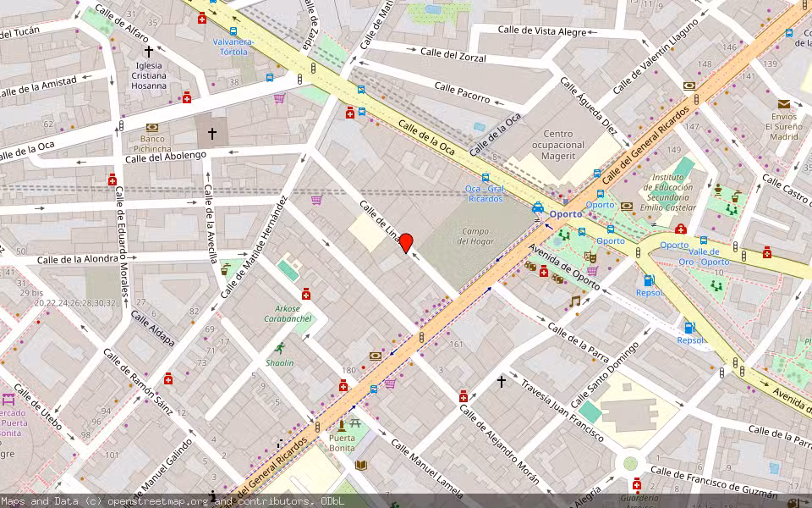
Task: Click the drinking water icon by Calle de la Alondra
Action: coord(225,269)
